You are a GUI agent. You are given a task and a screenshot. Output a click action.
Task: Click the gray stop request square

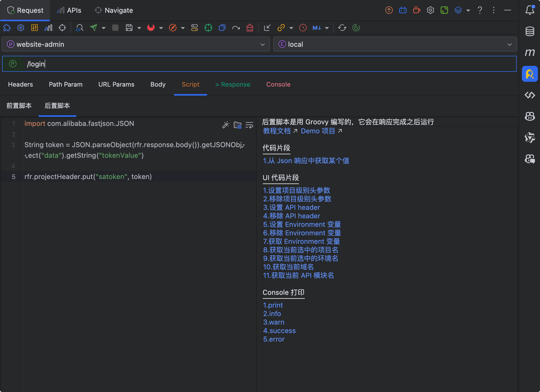coord(115,28)
